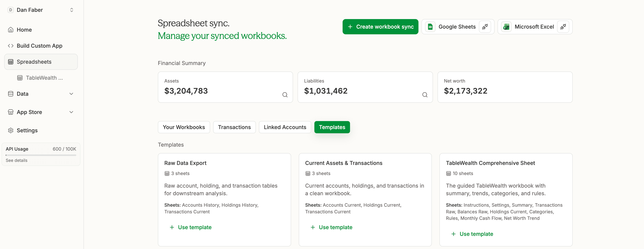Click sheets icon on TableWealth Comprehensive card
The image size is (644, 249).
[449, 173]
